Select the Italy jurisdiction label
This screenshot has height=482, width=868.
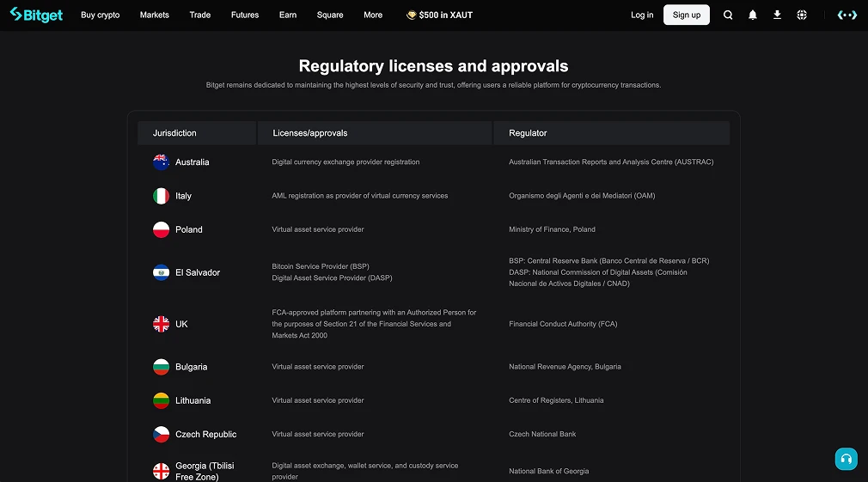pyautogui.click(x=183, y=196)
